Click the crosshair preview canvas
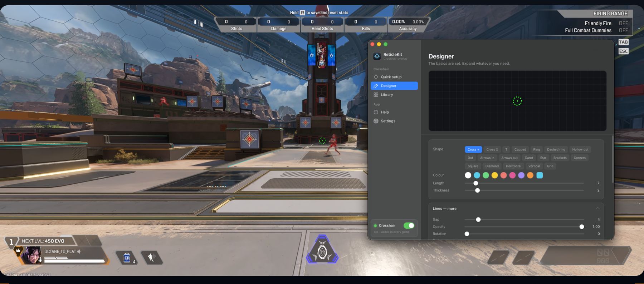 (x=517, y=101)
